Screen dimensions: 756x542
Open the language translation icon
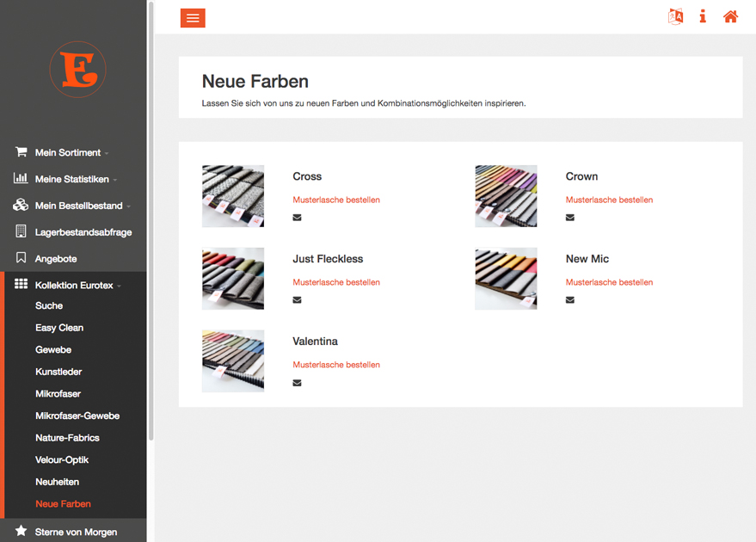pyautogui.click(x=676, y=17)
